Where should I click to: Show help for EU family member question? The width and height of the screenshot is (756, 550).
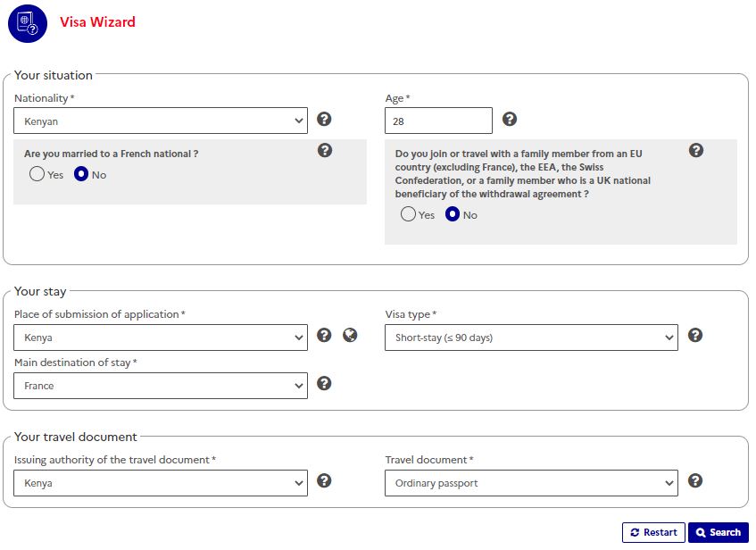695,150
